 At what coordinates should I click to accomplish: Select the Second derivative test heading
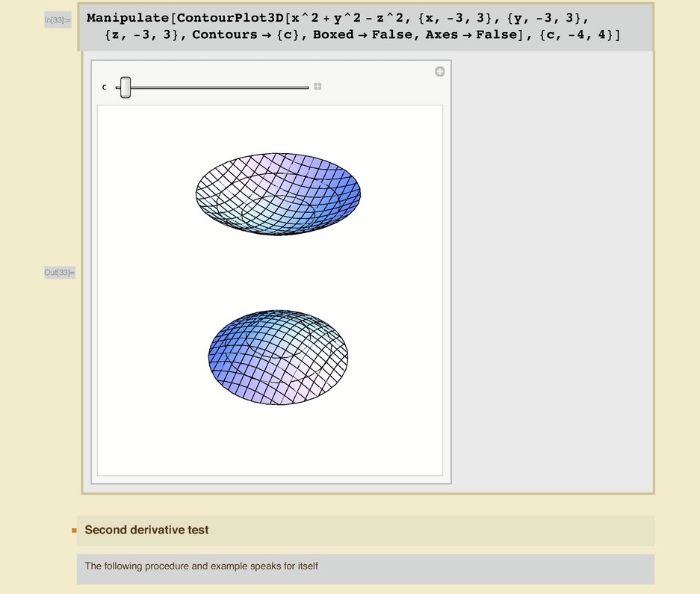pos(146,530)
